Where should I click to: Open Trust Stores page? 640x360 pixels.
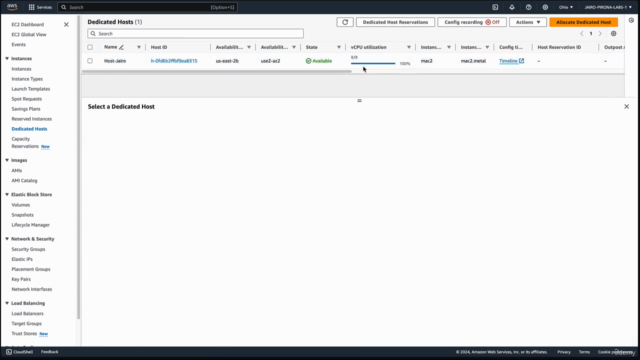(24, 333)
